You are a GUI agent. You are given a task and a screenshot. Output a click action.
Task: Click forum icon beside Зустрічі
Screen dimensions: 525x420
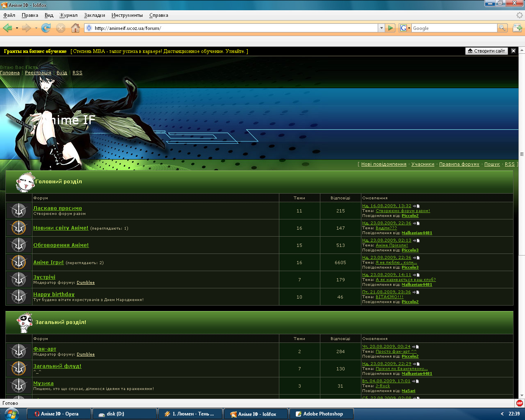19,279
